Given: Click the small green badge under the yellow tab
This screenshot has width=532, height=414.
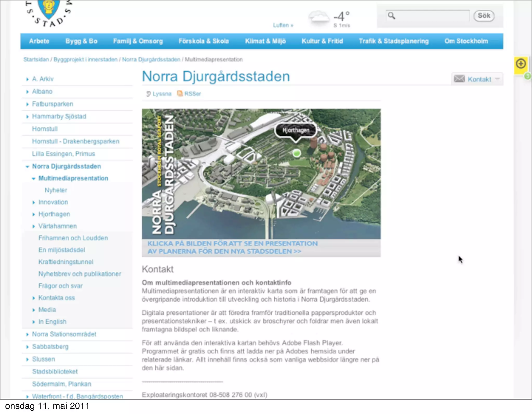Looking at the screenshot, I should [x=527, y=76].
